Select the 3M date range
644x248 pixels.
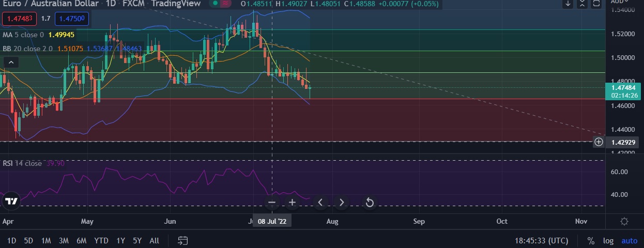(x=64, y=241)
